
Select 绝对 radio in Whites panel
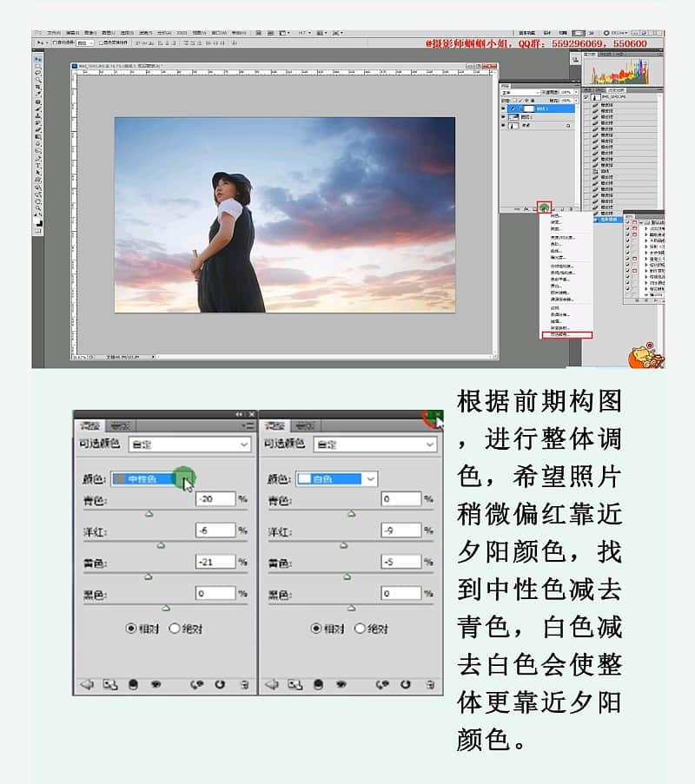pos(360,629)
